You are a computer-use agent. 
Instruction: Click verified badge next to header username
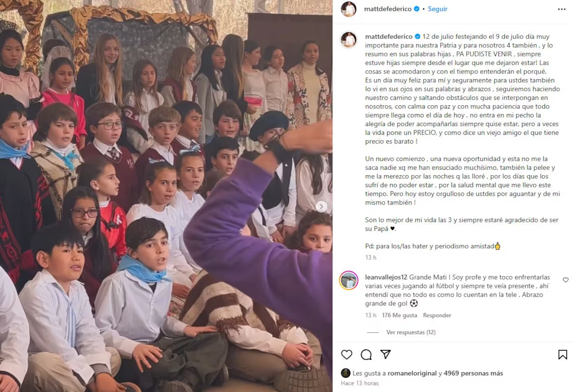417,9
